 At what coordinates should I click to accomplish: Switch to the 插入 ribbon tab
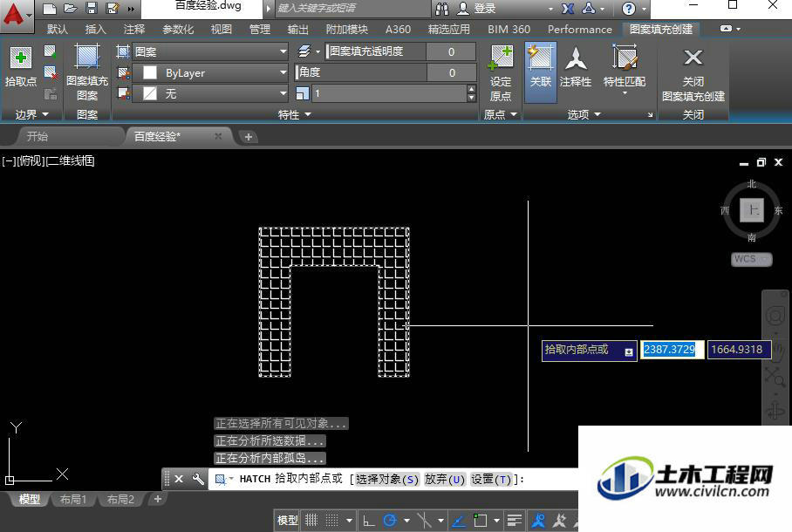tap(95, 30)
